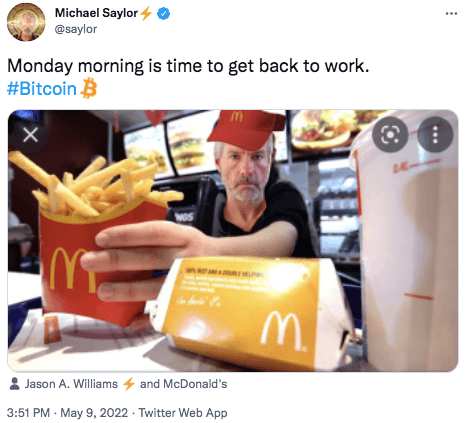Click the 3:51 PM timestamp
The width and height of the screenshot is (465, 423).
coord(28,413)
